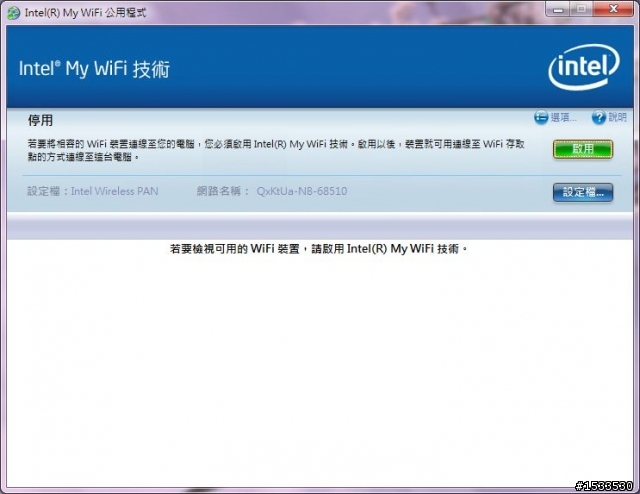Click the description starting 若要將相容的 WiFi 裝置
The height and width of the screenshot is (494, 640).
pos(276,150)
